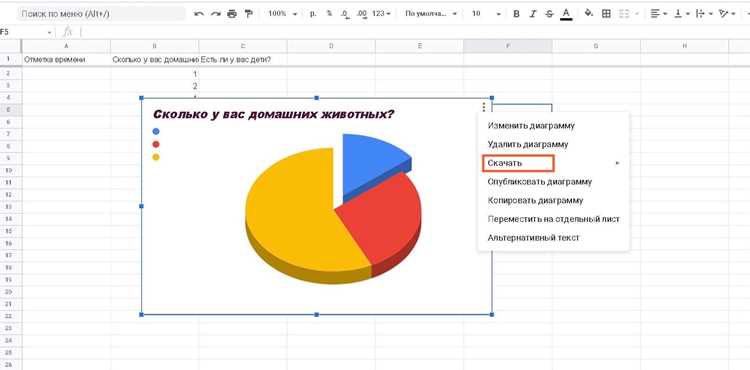The image size is (750, 370).
Task: Toggle Bold formatting
Action: [516, 14]
